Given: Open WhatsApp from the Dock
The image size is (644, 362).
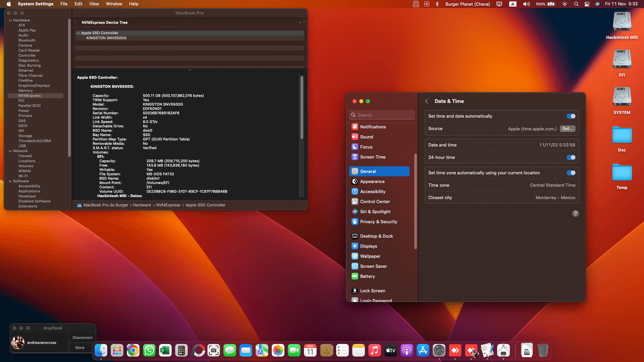Looking at the screenshot, I should [149, 351].
